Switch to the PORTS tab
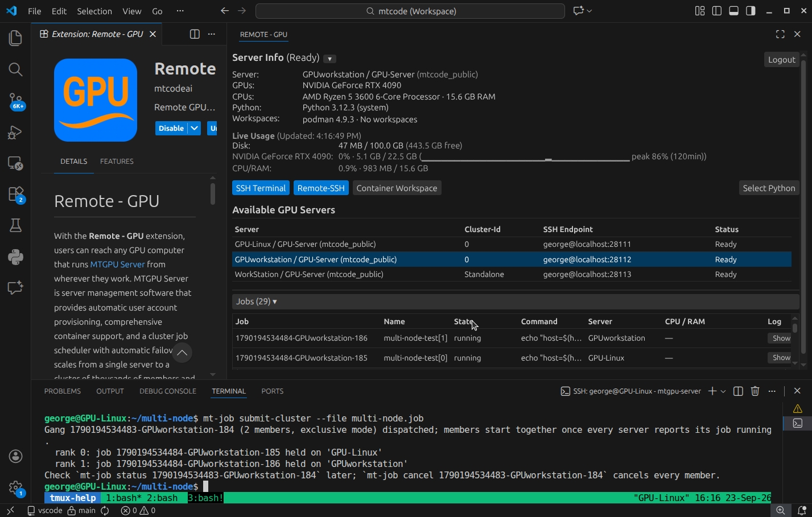This screenshot has height=517, width=812. [x=272, y=391]
